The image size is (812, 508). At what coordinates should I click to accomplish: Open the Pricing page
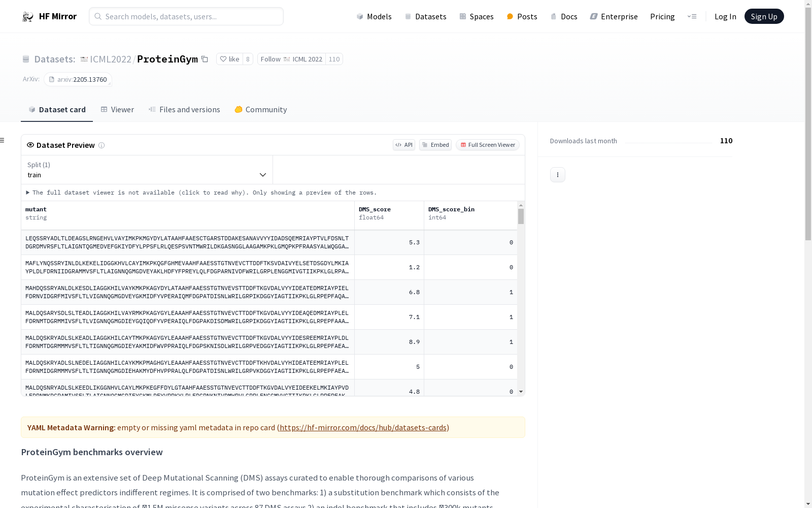point(662,16)
